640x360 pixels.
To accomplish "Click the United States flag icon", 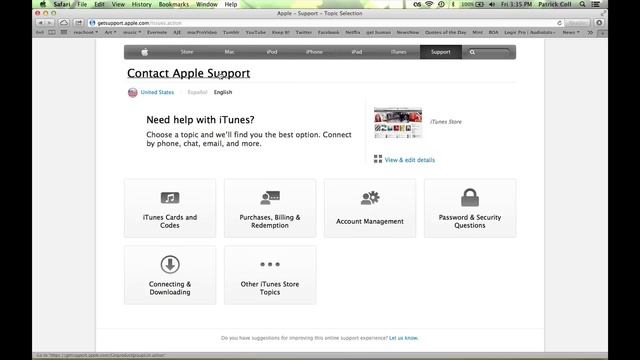I will pyautogui.click(x=133, y=92).
